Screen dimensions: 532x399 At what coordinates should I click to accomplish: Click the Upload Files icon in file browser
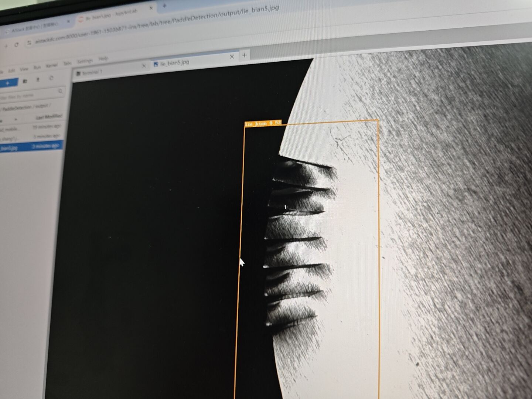point(38,79)
